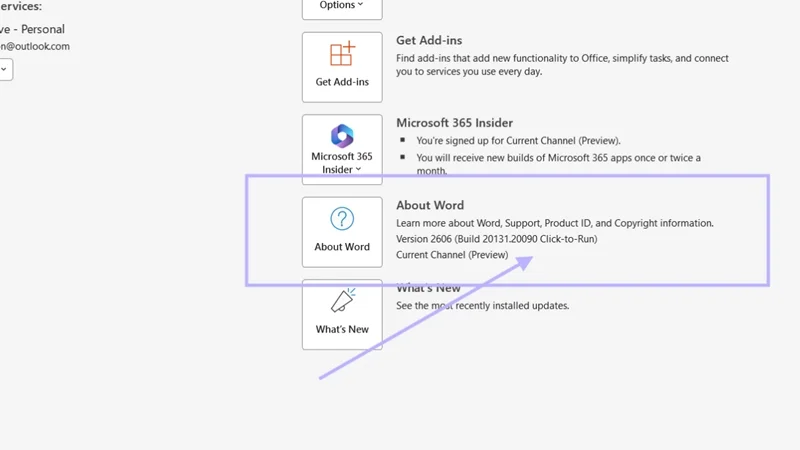
Task: Click the 'About Word' section heading
Action: point(430,205)
